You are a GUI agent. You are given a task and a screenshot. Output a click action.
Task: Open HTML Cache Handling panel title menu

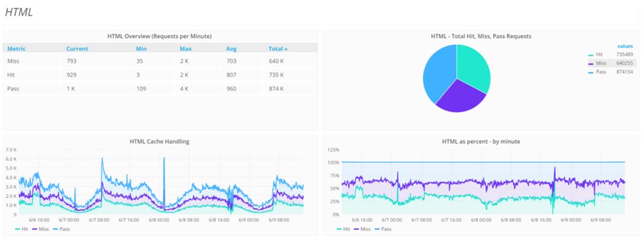(159, 142)
